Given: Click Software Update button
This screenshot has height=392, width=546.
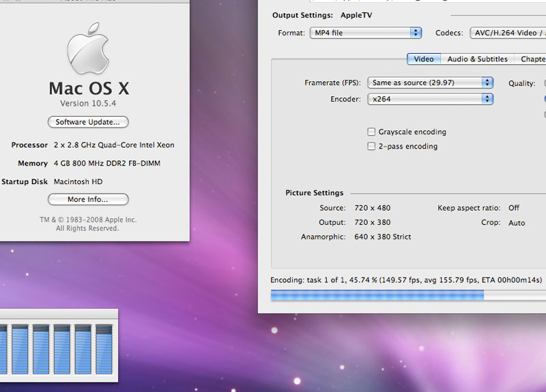Looking at the screenshot, I should 88,122.
